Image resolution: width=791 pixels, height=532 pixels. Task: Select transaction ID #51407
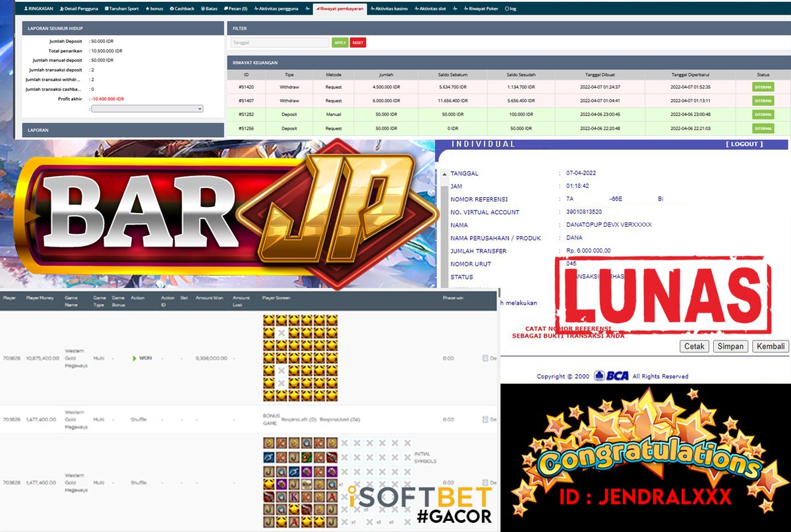246,100
